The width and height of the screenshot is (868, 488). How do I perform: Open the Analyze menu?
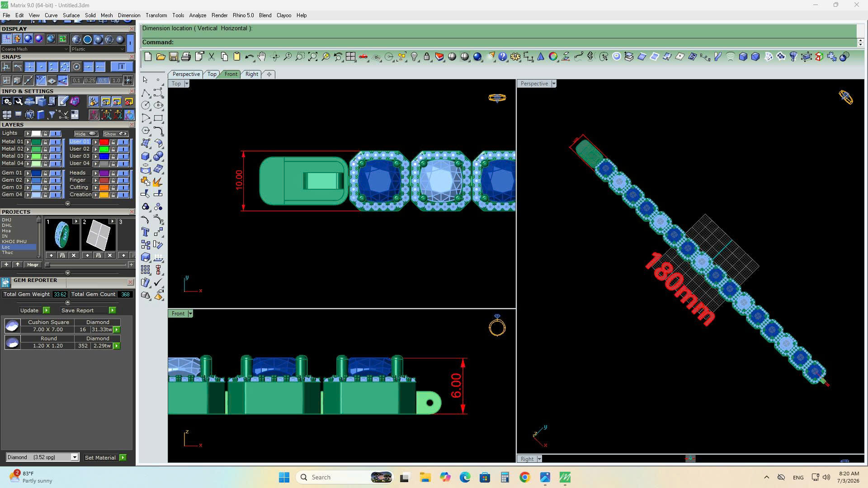click(198, 15)
